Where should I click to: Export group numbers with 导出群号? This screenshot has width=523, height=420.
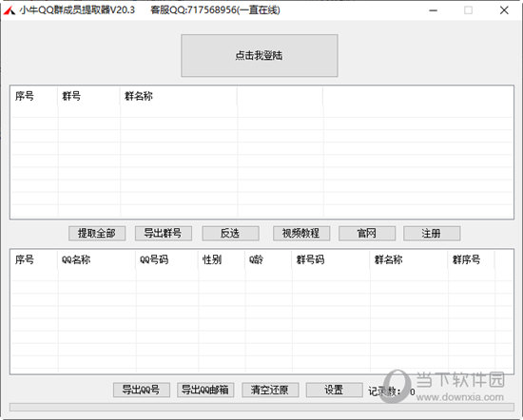pyautogui.click(x=164, y=233)
